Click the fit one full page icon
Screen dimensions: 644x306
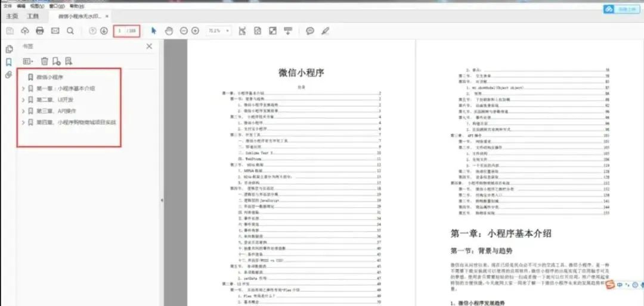(x=258, y=31)
